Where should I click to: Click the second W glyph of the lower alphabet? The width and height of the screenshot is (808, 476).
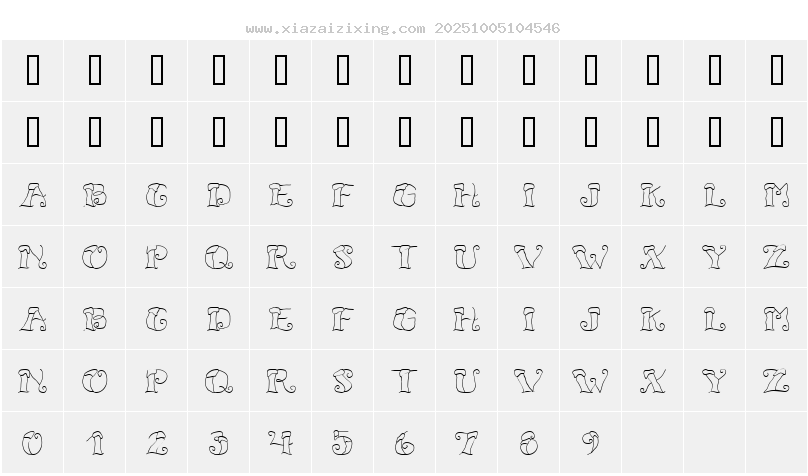[591, 381]
